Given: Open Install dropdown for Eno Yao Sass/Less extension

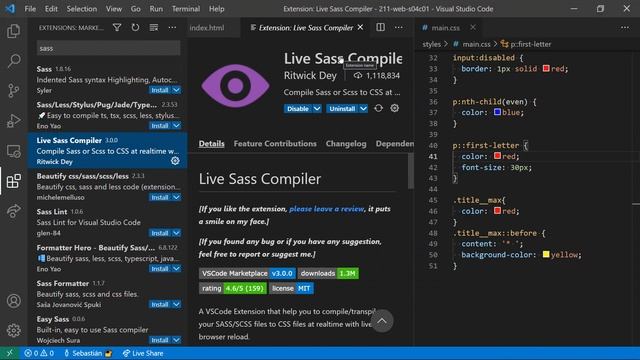Looking at the screenshot, I should [x=176, y=126].
